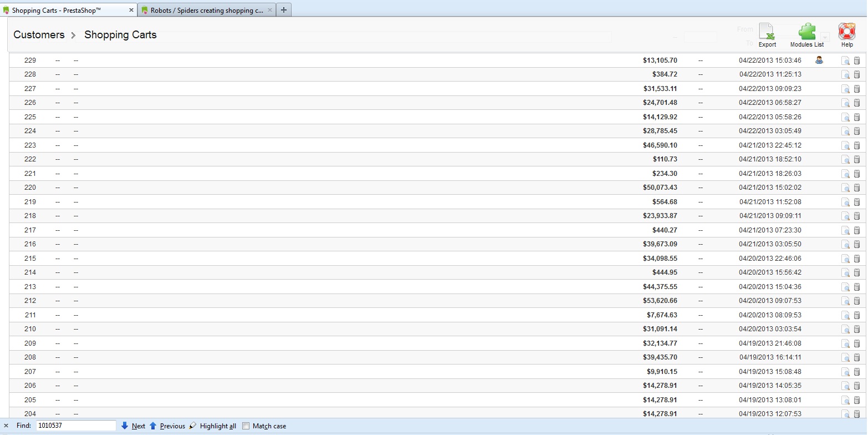Delete cart 214 via trash icon
Screen dimensions: 868x435
[857, 272]
